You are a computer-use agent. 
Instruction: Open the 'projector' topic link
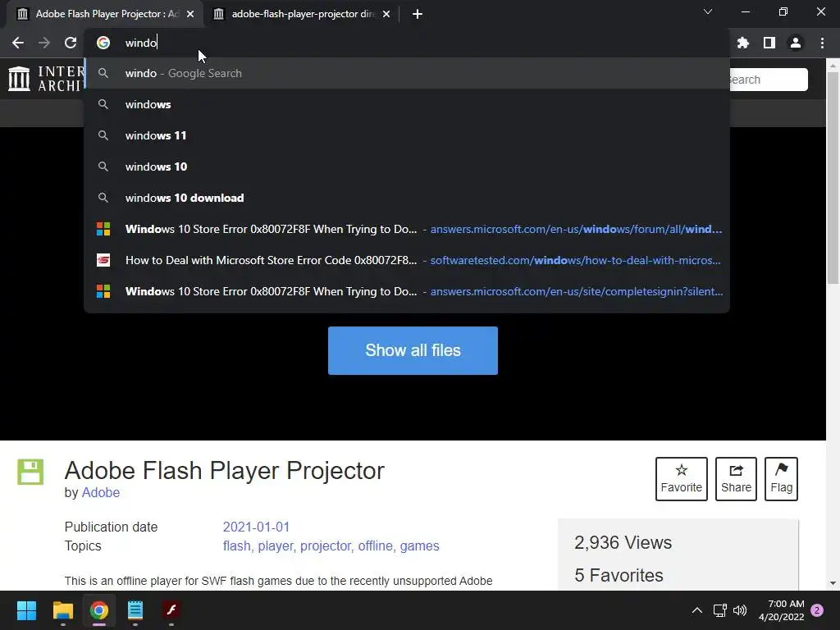pos(325,546)
